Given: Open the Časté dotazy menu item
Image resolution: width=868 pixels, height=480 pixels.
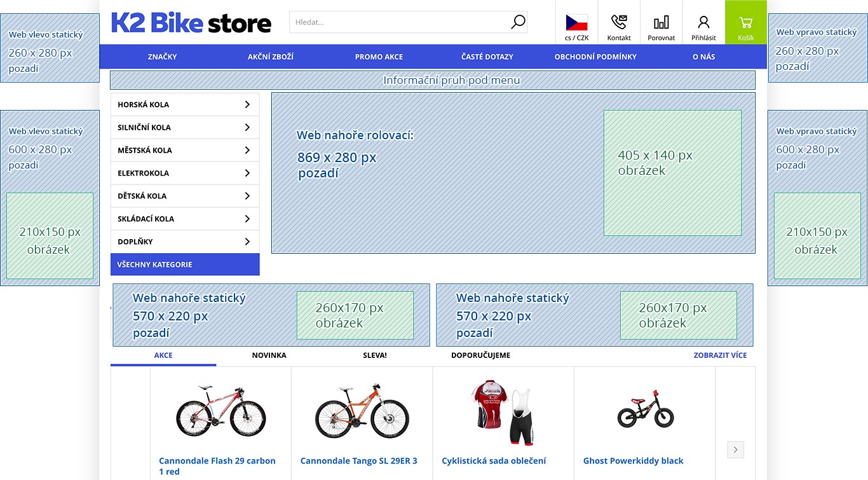Looking at the screenshot, I should point(487,57).
